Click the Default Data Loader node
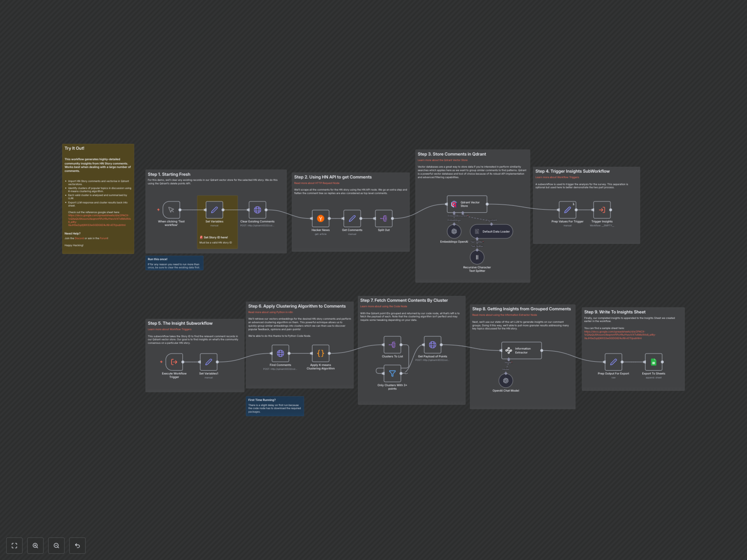Screen dimensions: 747x560 coord(491,232)
